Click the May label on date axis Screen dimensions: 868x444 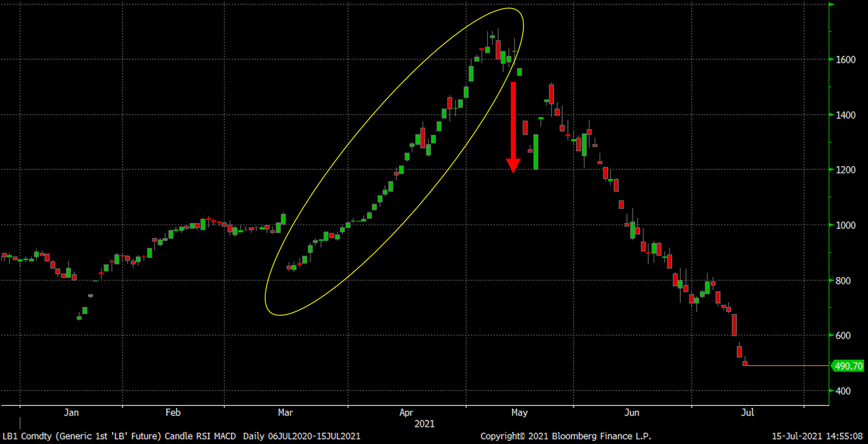pyautogui.click(x=519, y=413)
